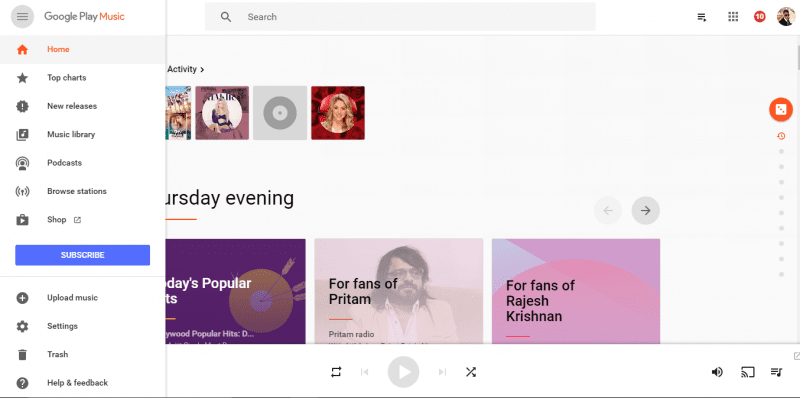Click the mini player pop-out icon
The image size is (800, 398).
click(x=796, y=356)
